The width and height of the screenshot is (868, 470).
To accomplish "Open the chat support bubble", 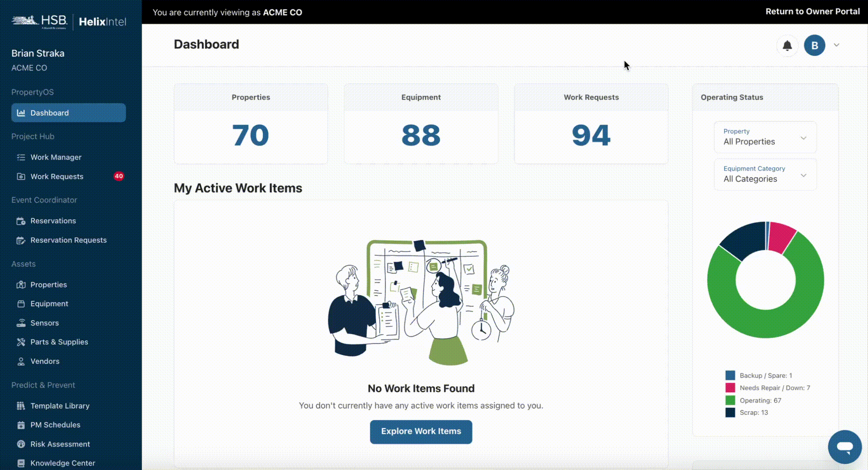I will pos(845,447).
